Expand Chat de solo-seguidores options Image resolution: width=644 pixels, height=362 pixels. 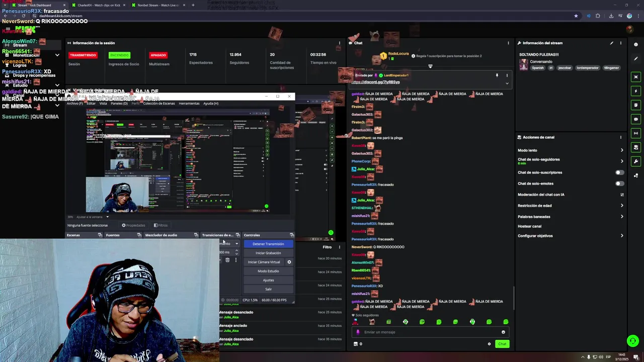[622, 161]
